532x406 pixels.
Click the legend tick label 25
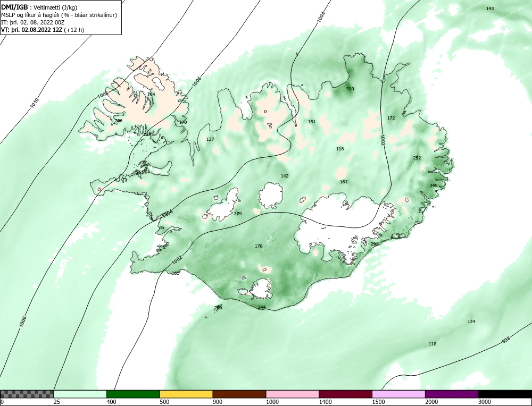tap(56, 402)
